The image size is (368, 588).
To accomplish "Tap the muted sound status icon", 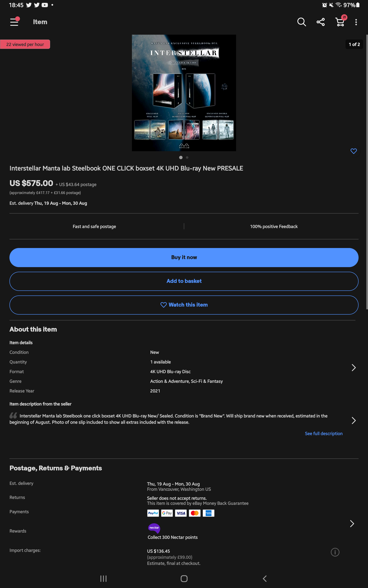I will (x=331, y=5).
